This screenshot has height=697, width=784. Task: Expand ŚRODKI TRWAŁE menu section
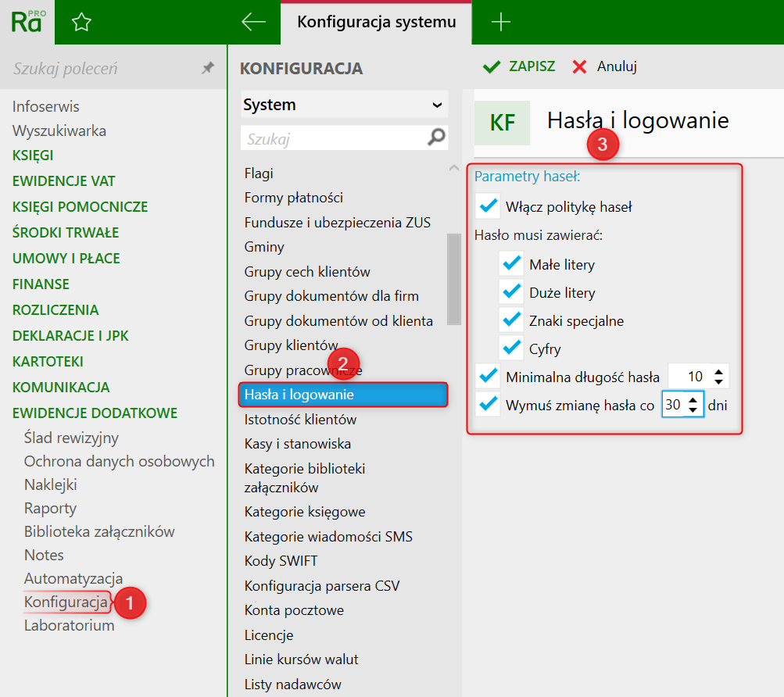coord(66,233)
